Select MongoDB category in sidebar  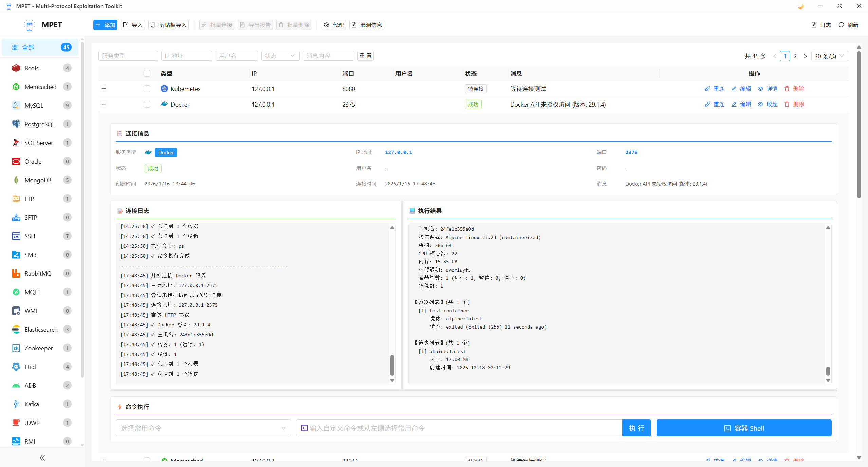38,180
